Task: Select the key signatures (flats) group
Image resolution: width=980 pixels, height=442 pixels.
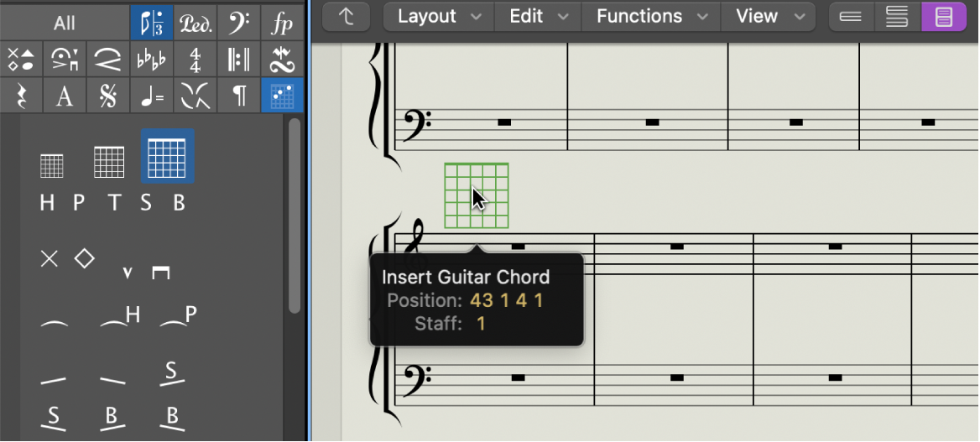Action: click(152, 60)
